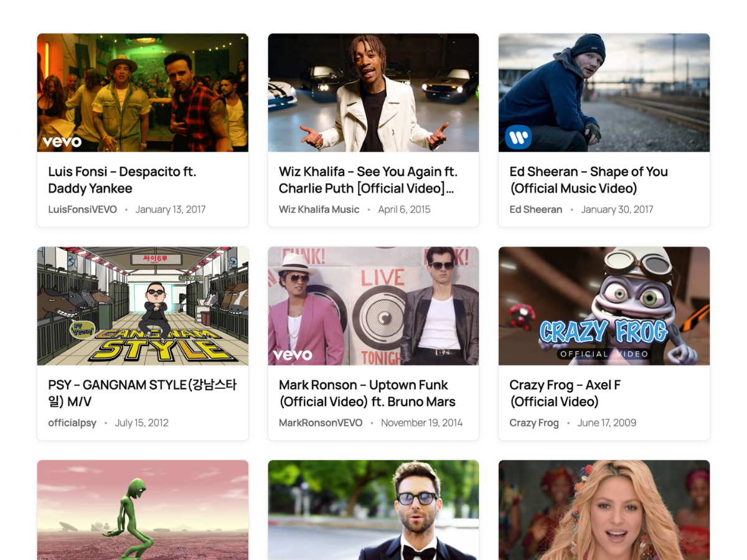Screen dimensions: 747x560
Task: Open the Ed Sheeran channel name
Action: [535, 210]
